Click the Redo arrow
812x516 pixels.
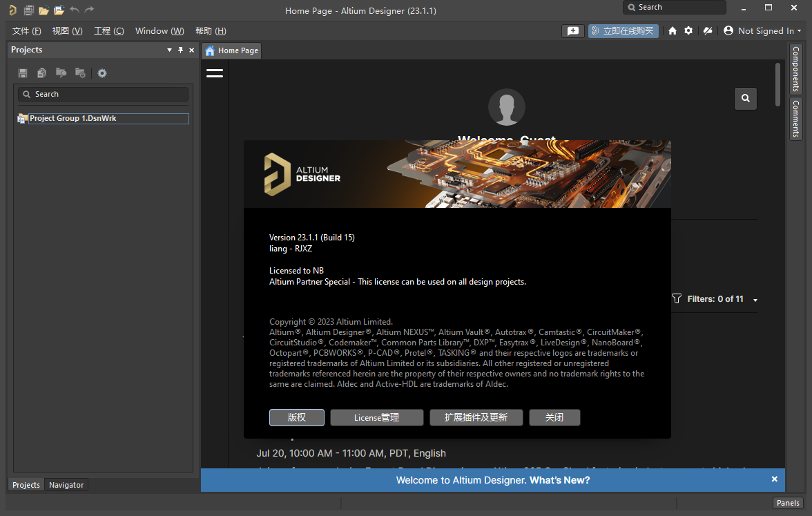[90, 10]
